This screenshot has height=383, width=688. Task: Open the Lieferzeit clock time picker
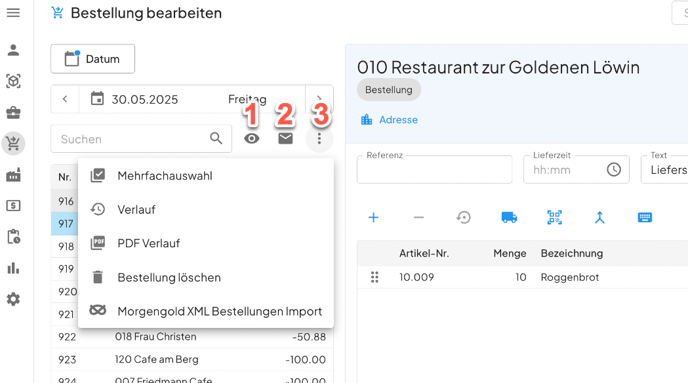(613, 169)
